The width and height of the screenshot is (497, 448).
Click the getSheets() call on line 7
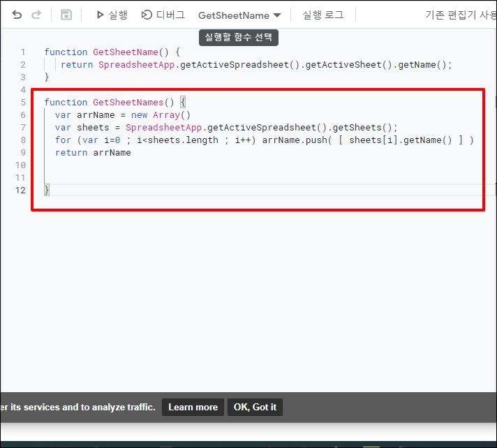click(x=362, y=128)
